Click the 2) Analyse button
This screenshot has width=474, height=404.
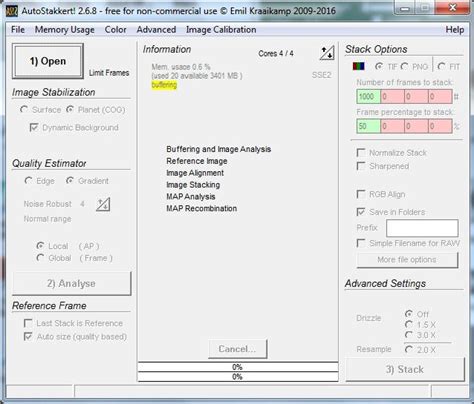pos(72,284)
